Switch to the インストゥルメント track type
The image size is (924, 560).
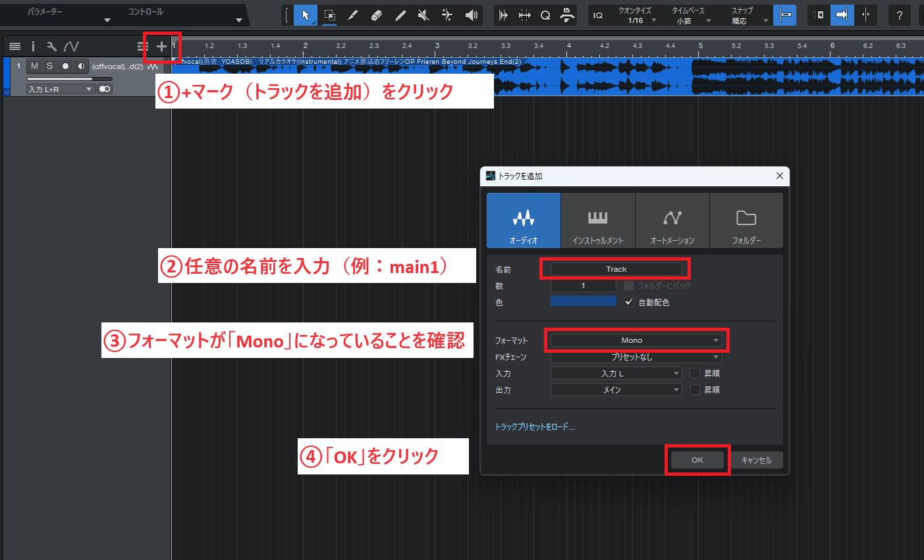[597, 220]
